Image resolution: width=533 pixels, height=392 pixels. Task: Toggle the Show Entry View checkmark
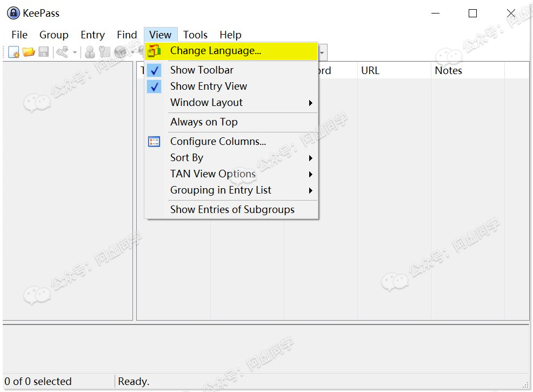click(154, 87)
